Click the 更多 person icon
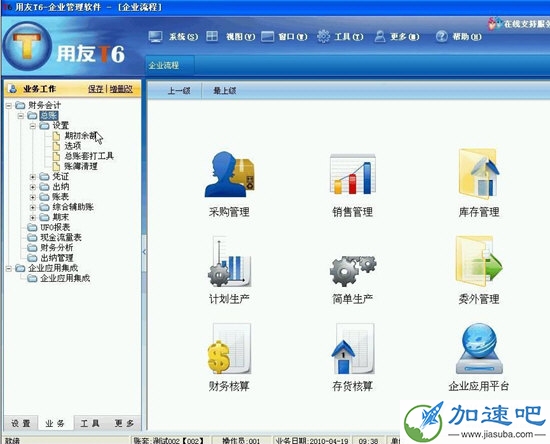550x444 pixels. tap(380, 36)
